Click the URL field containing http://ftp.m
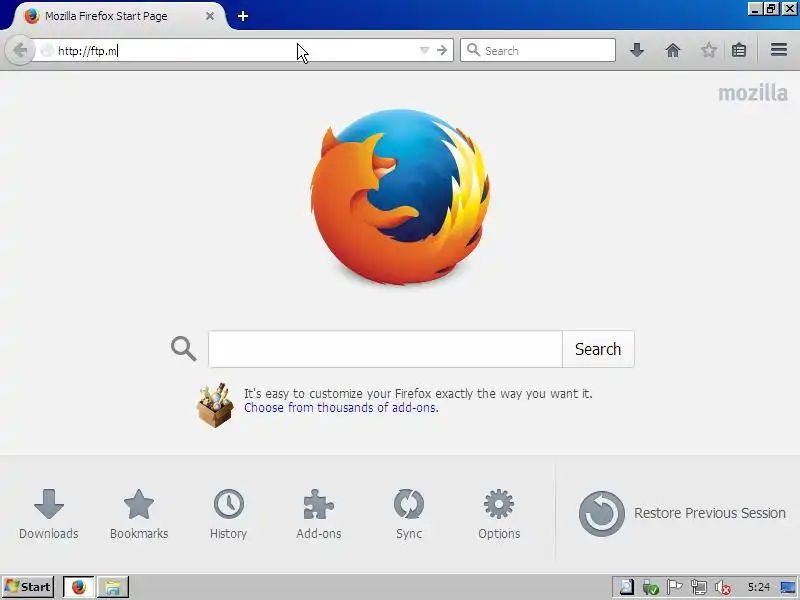The width and height of the screenshot is (800, 600). [235, 50]
